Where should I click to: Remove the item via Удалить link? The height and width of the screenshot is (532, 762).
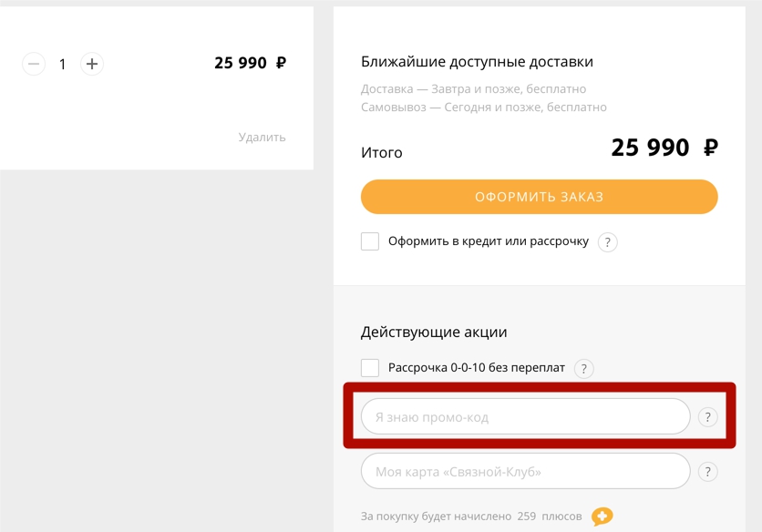262,138
